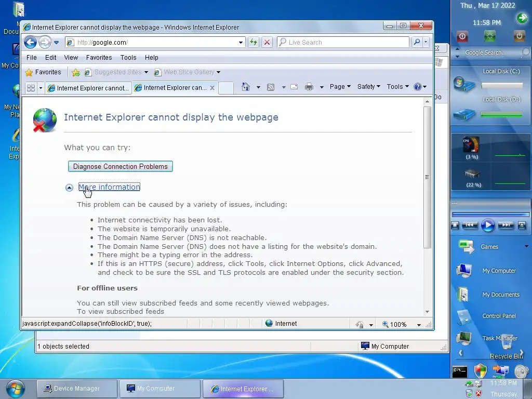Expand Suggested Sites dropdown arrow
532x399 pixels.
(x=146, y=72)
